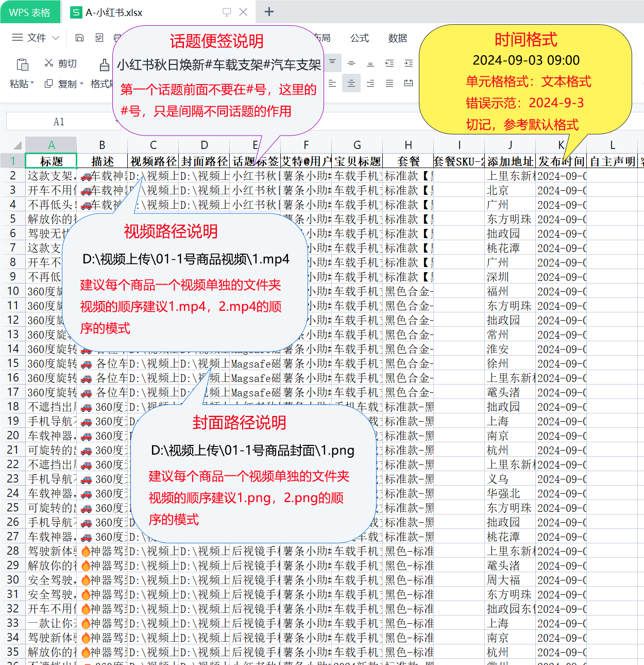Viewport: 644px width, 665px height.
Task: Click address cell 淮安 in row 14
Action: pos(510,349)
